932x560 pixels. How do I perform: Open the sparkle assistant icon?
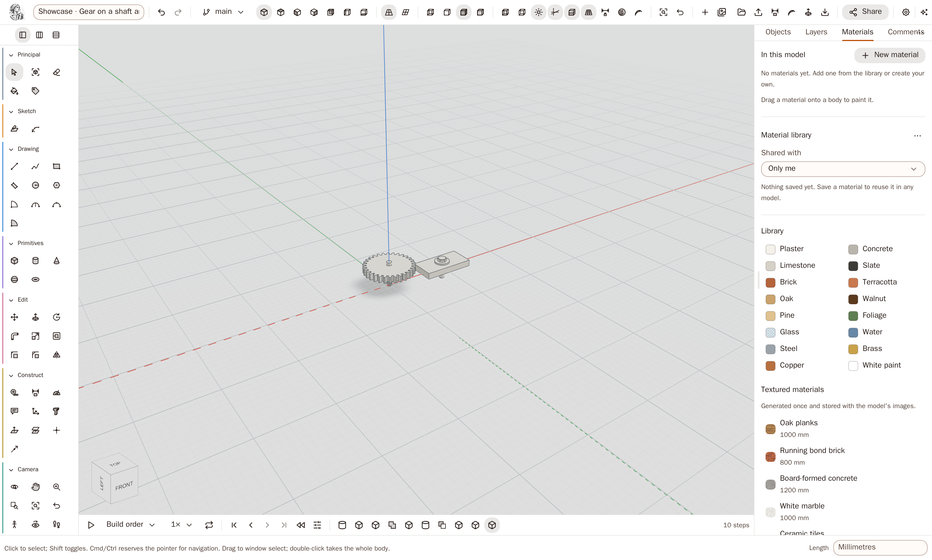tap(924, 12)
